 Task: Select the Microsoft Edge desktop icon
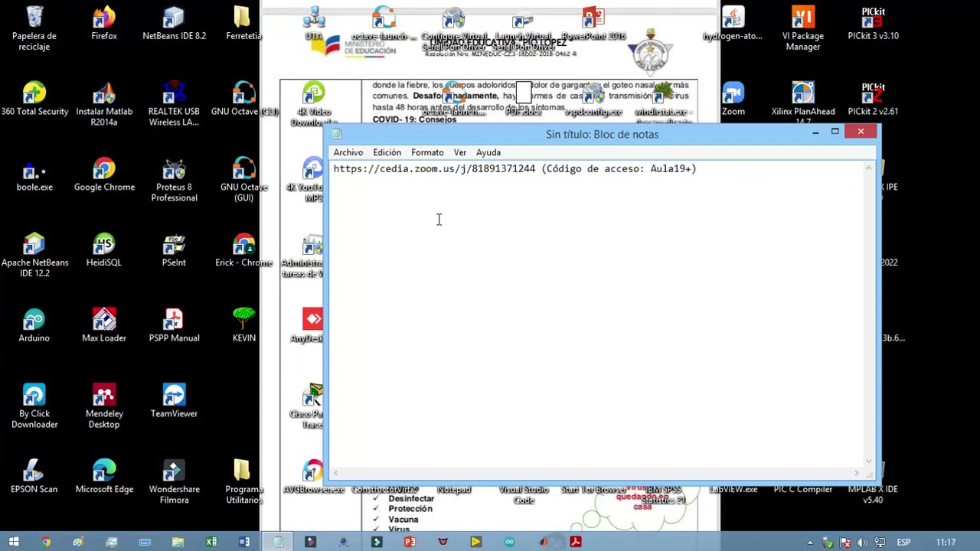(104, 477)
